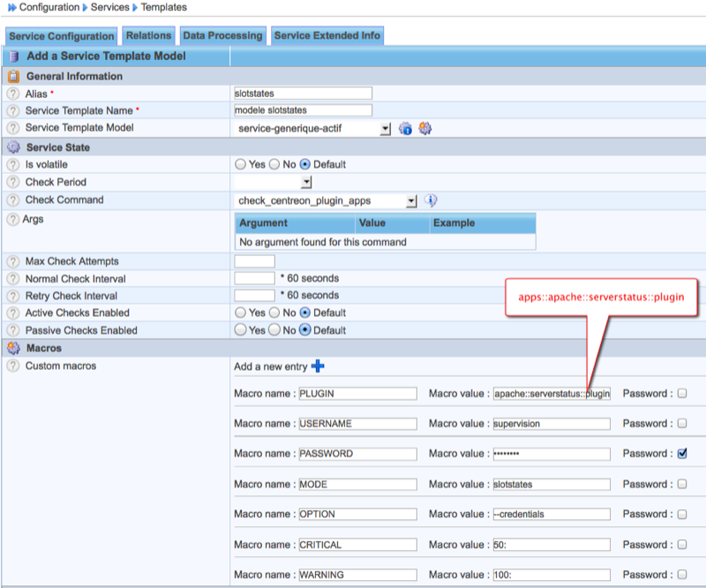
Task: Enable Password checkbox for PLUGIN macro
Action: 682,394
